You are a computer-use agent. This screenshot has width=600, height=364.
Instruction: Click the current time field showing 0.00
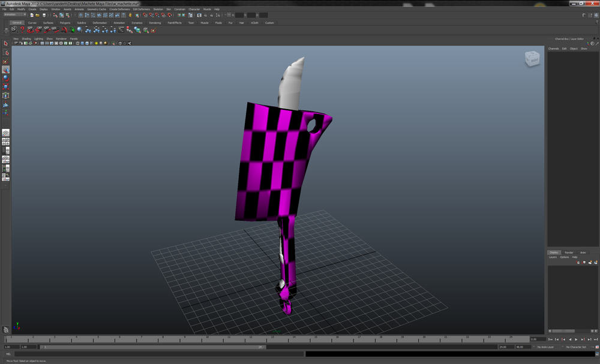[x=538, y=339]
